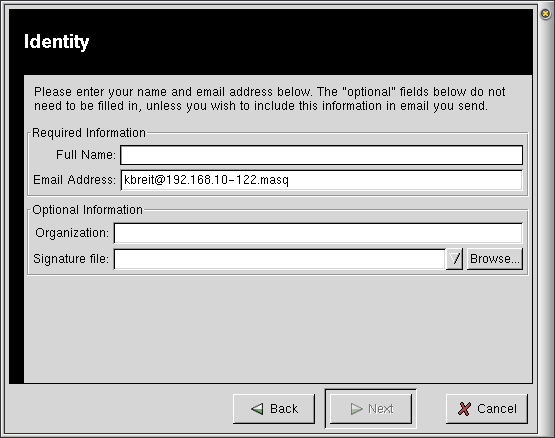This screenshot has height=438, width=555.
Task: Click the Required Information group title
Action: pyautogui.click(x=89, y=133)
